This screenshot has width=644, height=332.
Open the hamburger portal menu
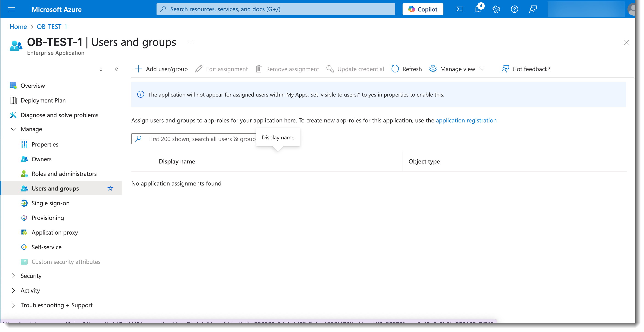tap(11, 9)
